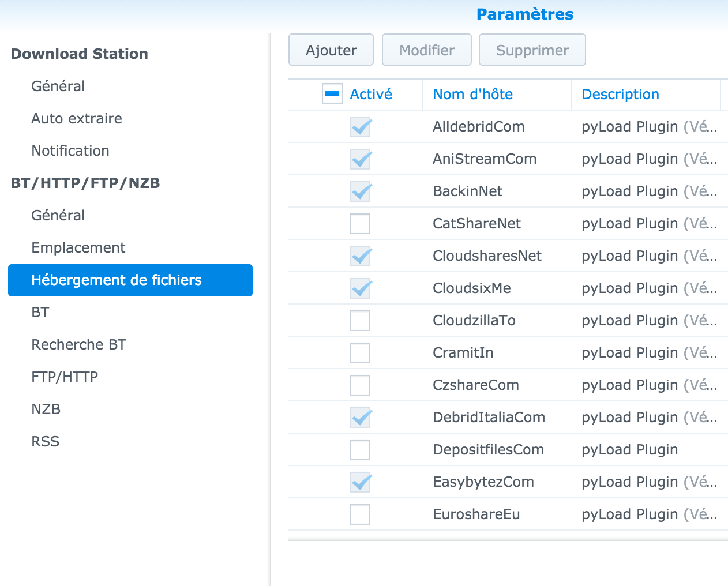The image size is (728, 586).
Task: Select the CloudzillaTo host name
Action: [474, 320]
